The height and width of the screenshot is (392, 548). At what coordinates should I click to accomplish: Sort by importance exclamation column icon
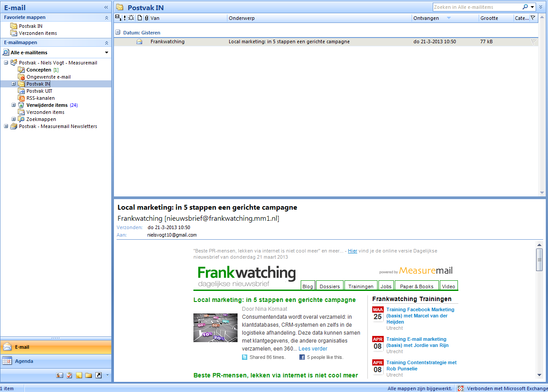point(125,18)
